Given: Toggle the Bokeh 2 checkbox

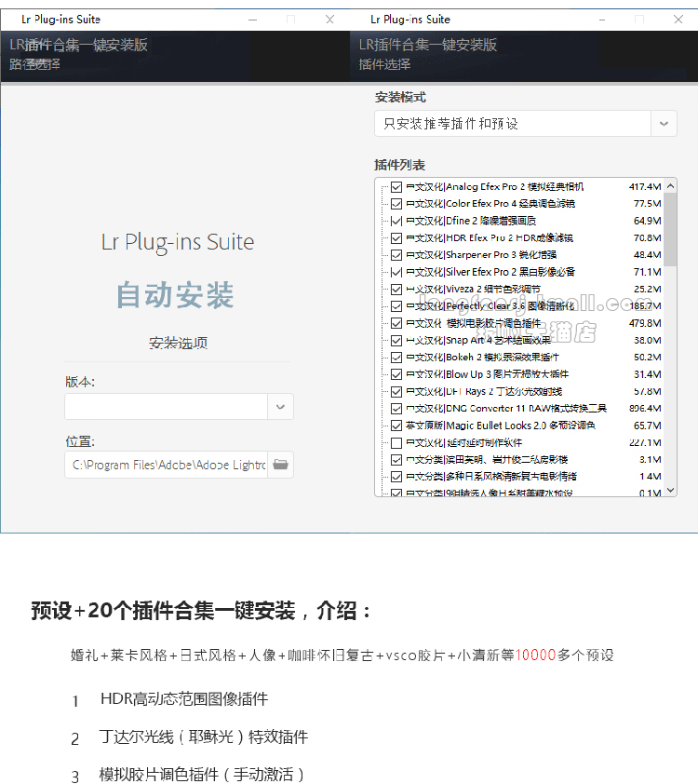Looking at the screenshot, I should pyautogui.click(x=396, y=358).
